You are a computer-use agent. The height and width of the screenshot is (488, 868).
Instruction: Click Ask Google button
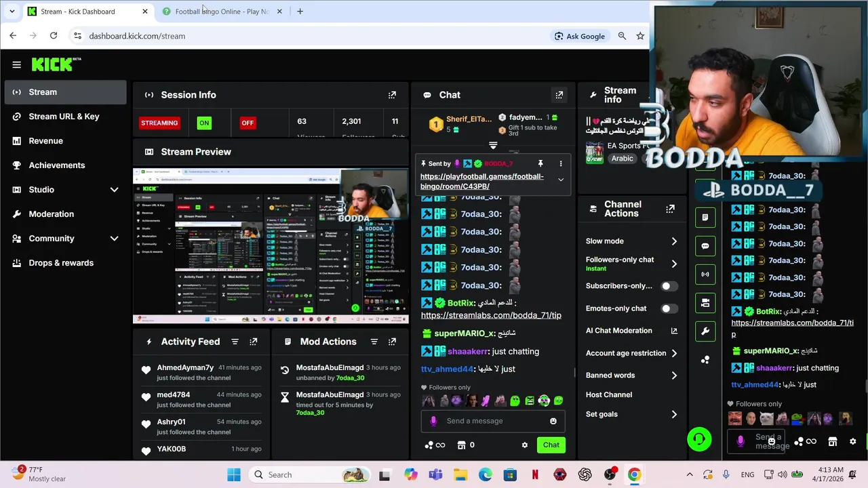pyautogui.click(x=580, y=36)
